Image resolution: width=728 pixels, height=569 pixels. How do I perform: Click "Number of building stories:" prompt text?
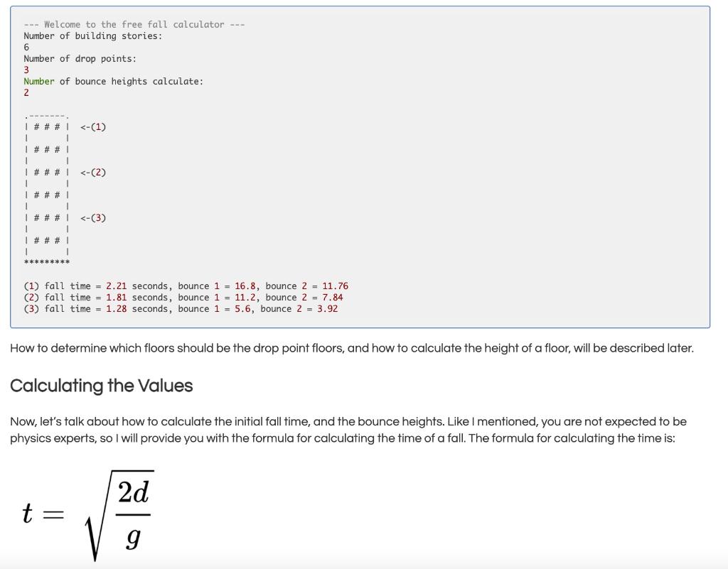[93, 36]
